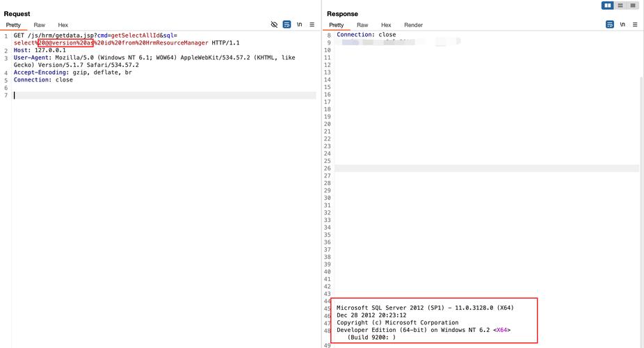Toggle Request show non-printable \n characters
644x348 pixels.
[300, 24]
